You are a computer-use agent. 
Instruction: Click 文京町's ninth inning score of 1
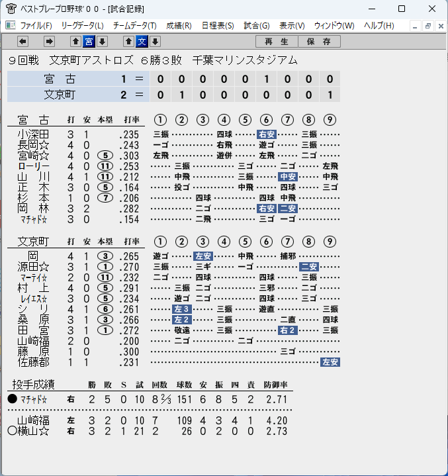point(330,95)
